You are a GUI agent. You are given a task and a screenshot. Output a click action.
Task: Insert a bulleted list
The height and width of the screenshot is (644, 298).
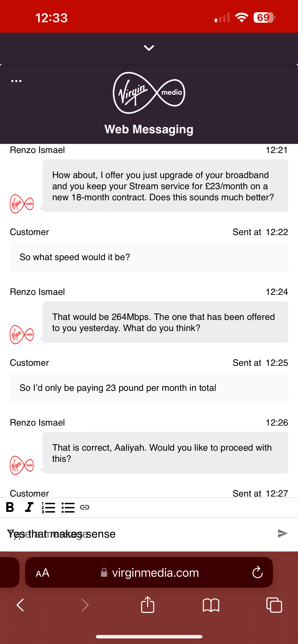[68, 507]
